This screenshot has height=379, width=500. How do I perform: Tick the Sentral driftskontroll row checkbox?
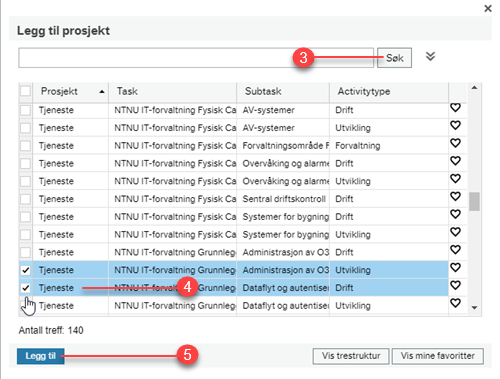pos(25,199)
